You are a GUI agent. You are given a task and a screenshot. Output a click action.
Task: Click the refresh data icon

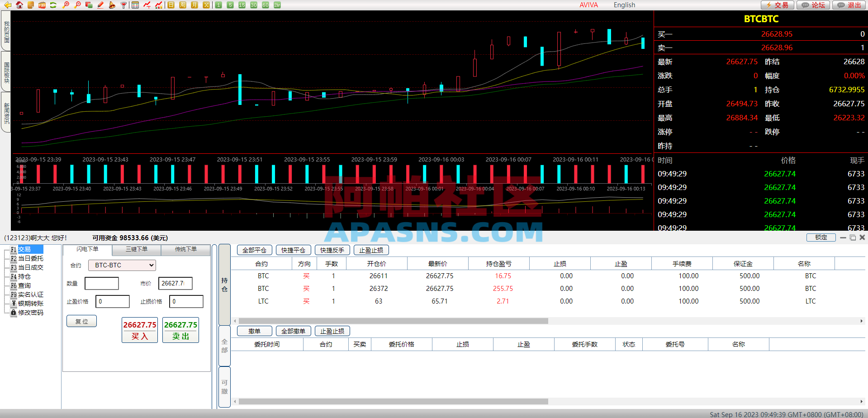tap(53, 5)
